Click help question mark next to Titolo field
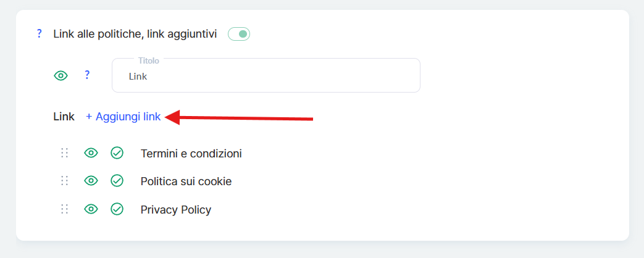Image resolution: width=644 pixels, height=258 pixels. point(87,75)
